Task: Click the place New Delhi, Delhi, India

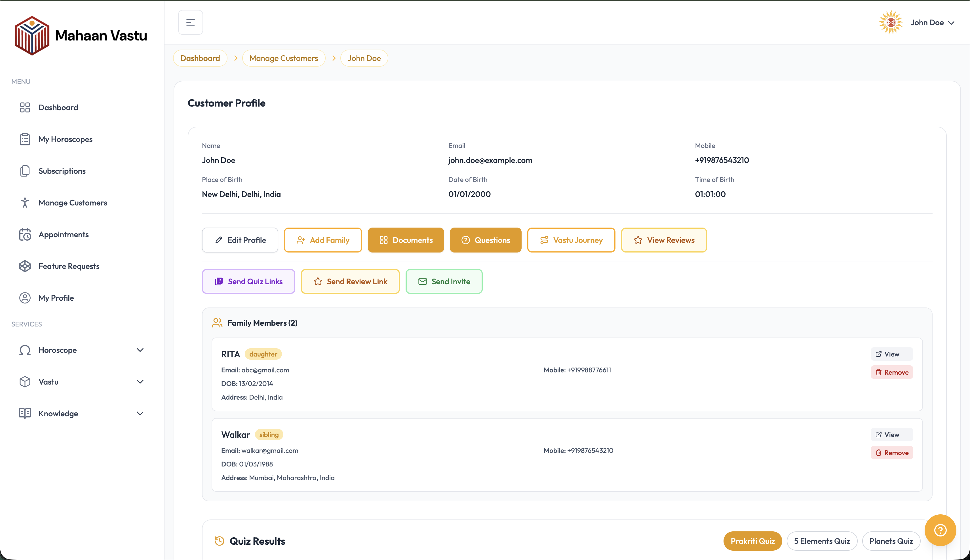Action: click(x=241, y=194)
